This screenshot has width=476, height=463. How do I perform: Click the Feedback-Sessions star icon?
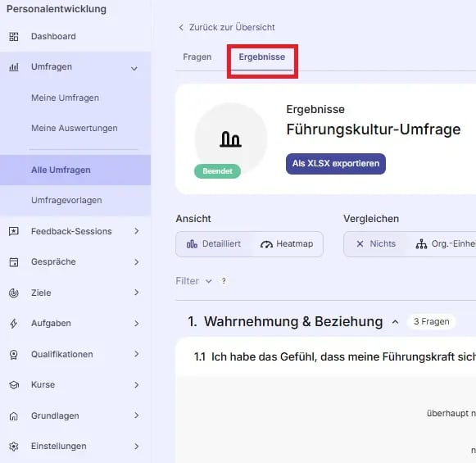click(x=14, y=232)
